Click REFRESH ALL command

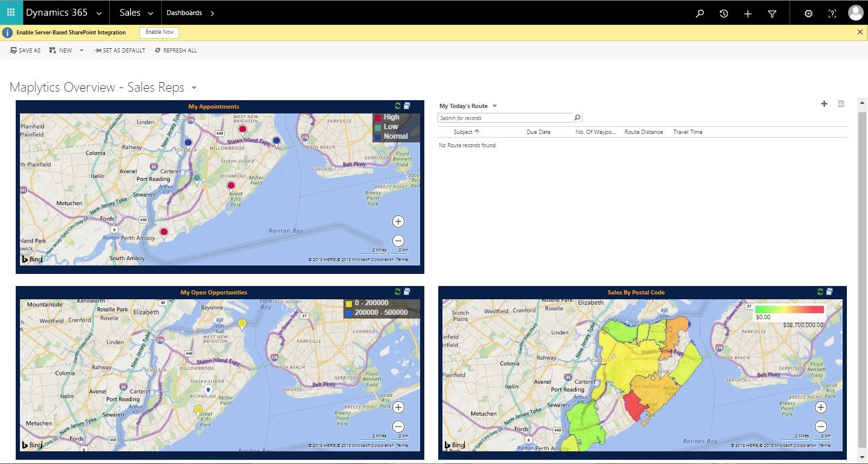pyautogui.click(x=176, y=51)
